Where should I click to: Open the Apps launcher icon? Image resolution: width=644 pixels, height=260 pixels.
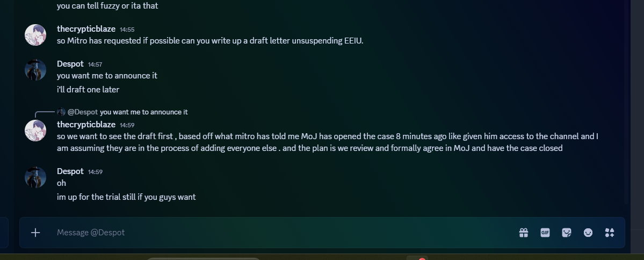(x=610, y=233)
